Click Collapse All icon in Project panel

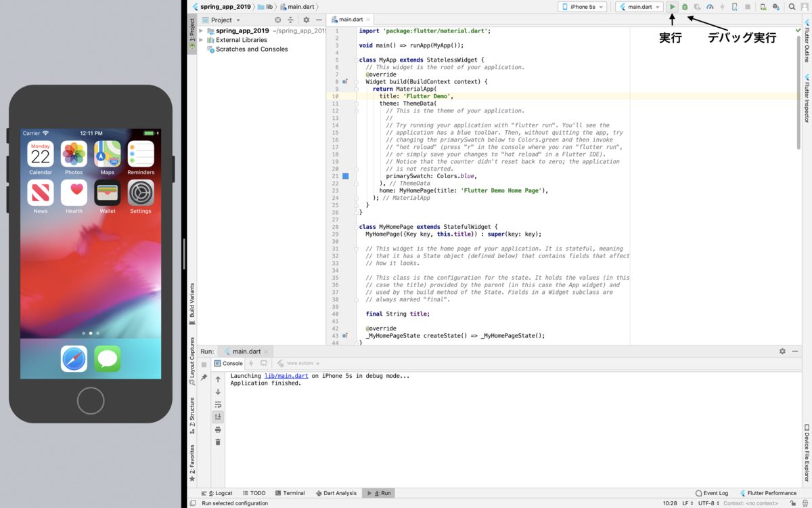[x=290, y=20]
